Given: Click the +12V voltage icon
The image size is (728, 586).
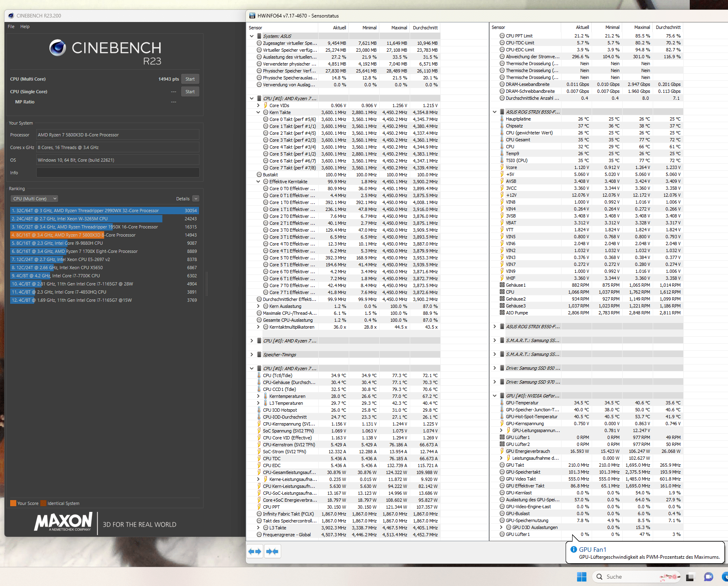Looking at the screenshot, I should [502, 195].
